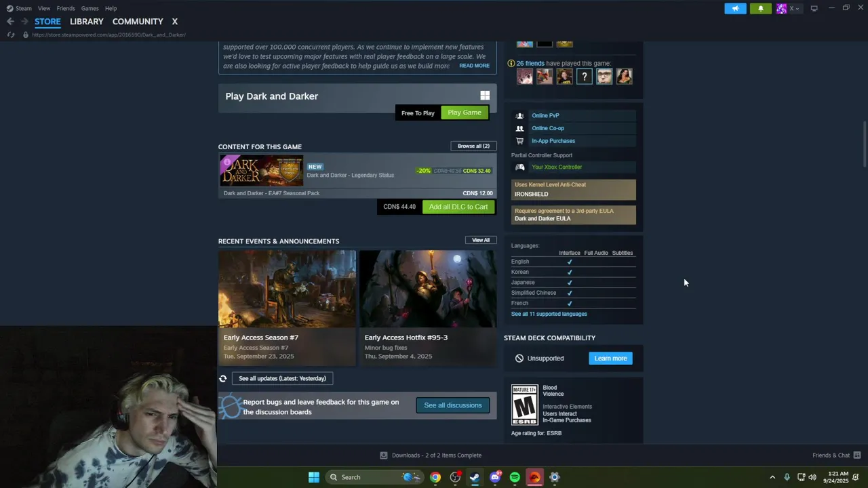The height and width of the screenshot is (488, 868).
Task: Open the Games menu
Action: [x=90, y=8]
